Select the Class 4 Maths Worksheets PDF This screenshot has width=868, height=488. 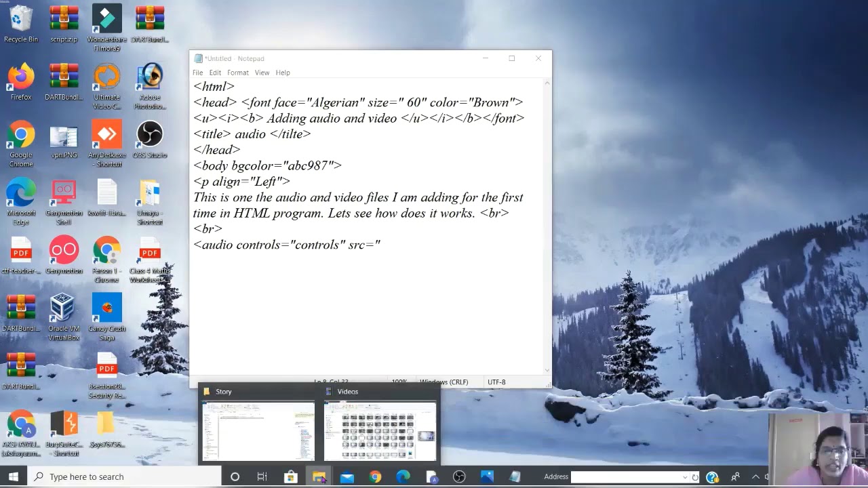click(149, 260)
